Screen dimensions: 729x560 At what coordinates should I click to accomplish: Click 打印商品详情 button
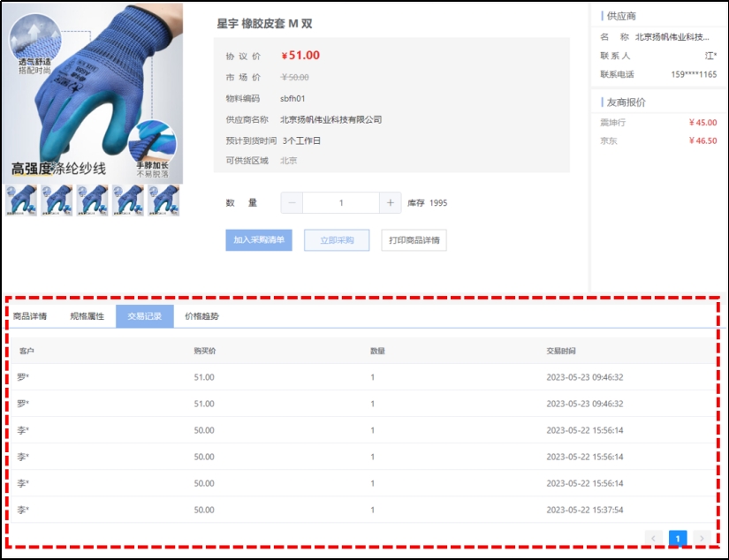[x=414, y=240]
